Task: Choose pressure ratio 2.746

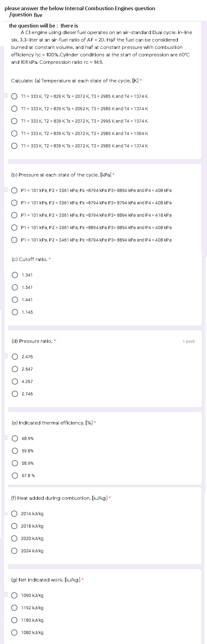Action: pos(15,394)
